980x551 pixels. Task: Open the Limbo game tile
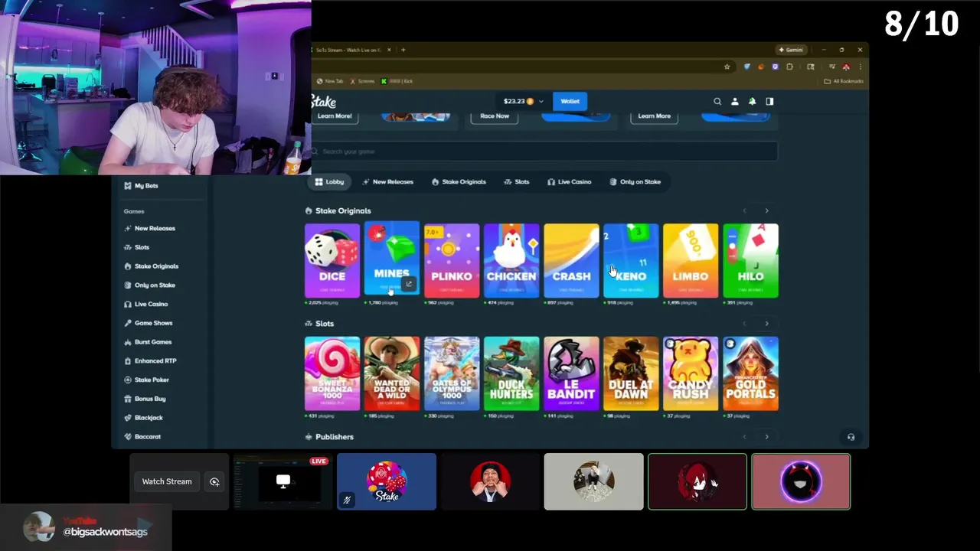click(x=691, y=260)
